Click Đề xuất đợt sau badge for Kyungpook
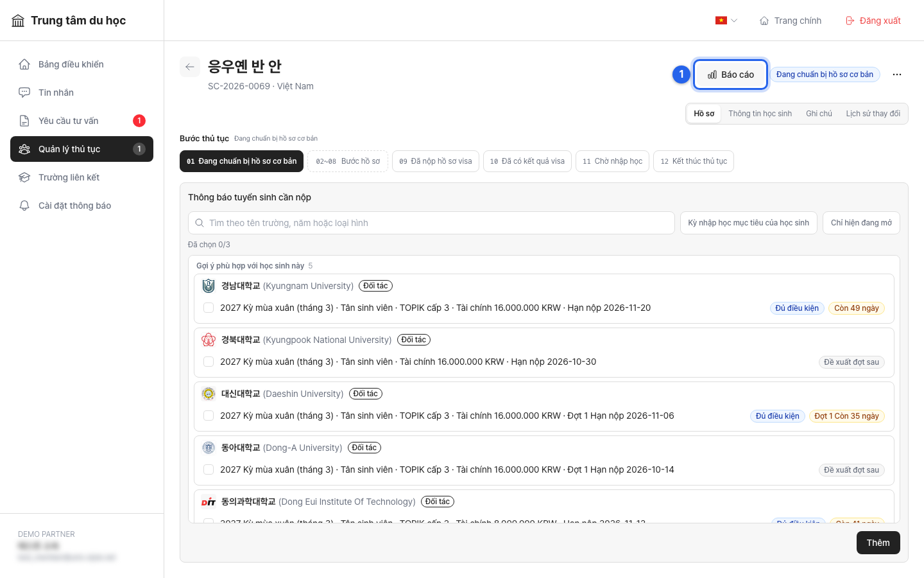This screenshot has width=924, height=578. pos(851,362)
